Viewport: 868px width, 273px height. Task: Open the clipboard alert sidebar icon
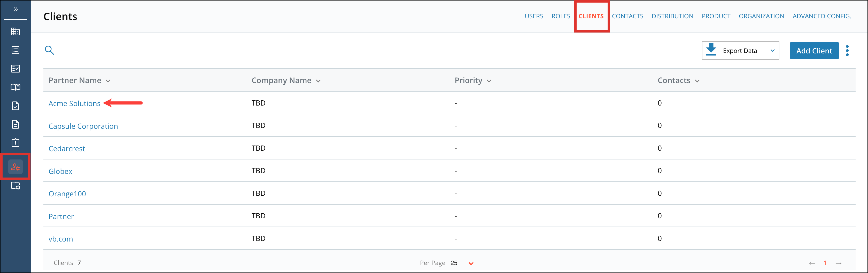click(x=16, y=143)
